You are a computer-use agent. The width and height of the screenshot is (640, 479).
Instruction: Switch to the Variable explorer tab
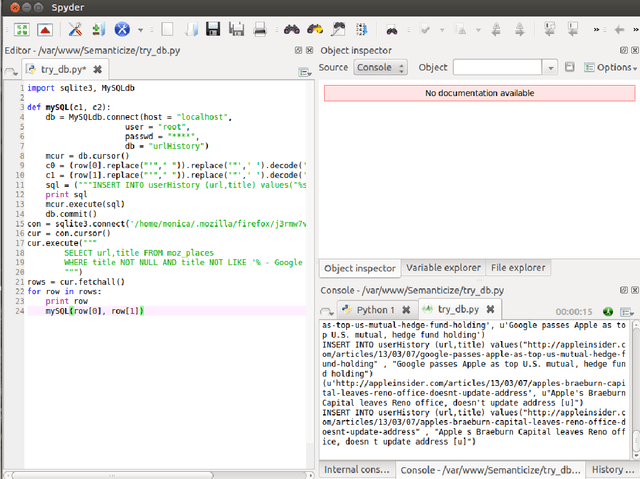click(x=443, y=268)
